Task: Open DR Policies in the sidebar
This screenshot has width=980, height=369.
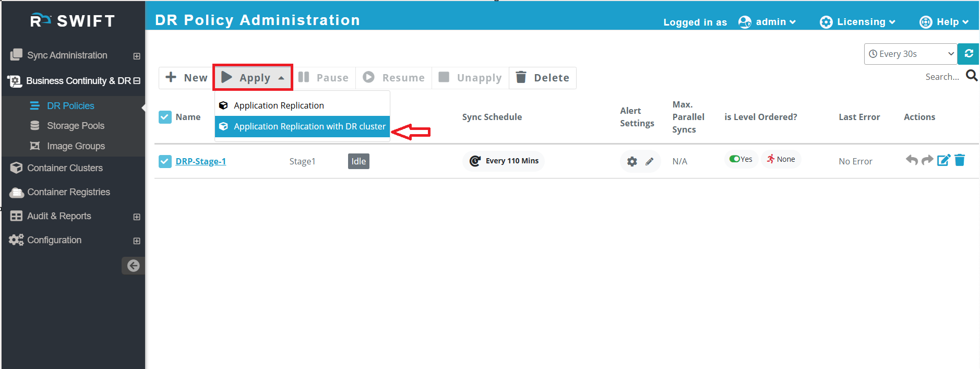Action: point(70,106)
